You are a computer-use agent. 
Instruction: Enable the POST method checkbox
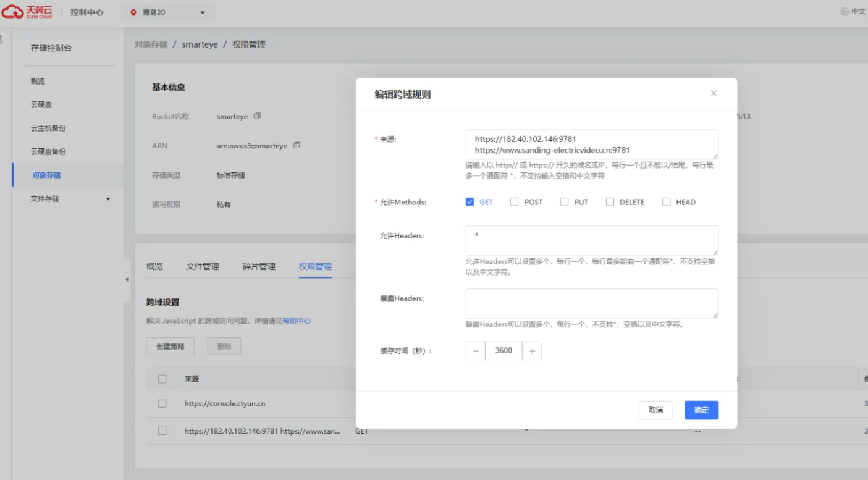point(514,201)
